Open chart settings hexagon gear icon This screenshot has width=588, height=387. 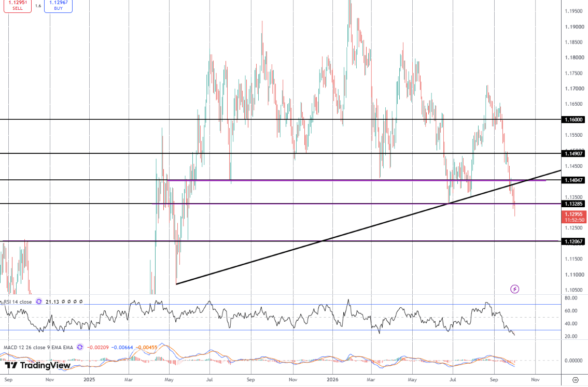[x=576, y=380]
